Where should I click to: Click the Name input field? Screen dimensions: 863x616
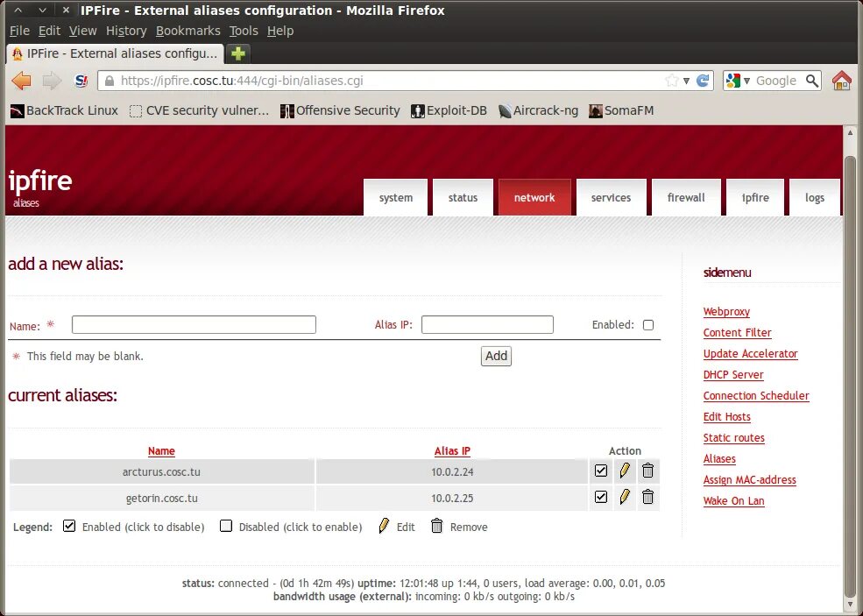point(194,325)
